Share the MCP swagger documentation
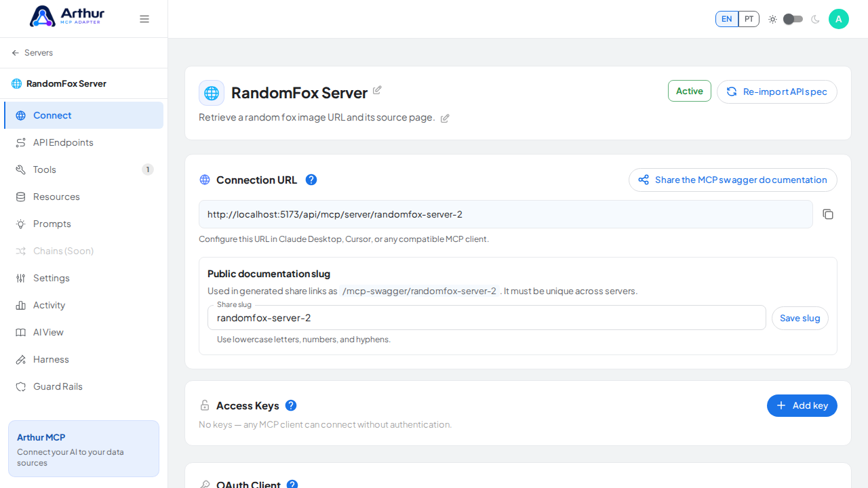 point(733,180)
